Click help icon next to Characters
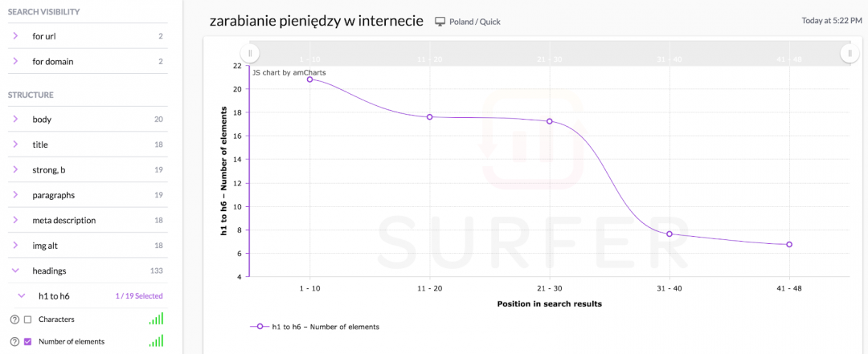The width and height of the screenshot is (868, 354). tap(14, 319)
